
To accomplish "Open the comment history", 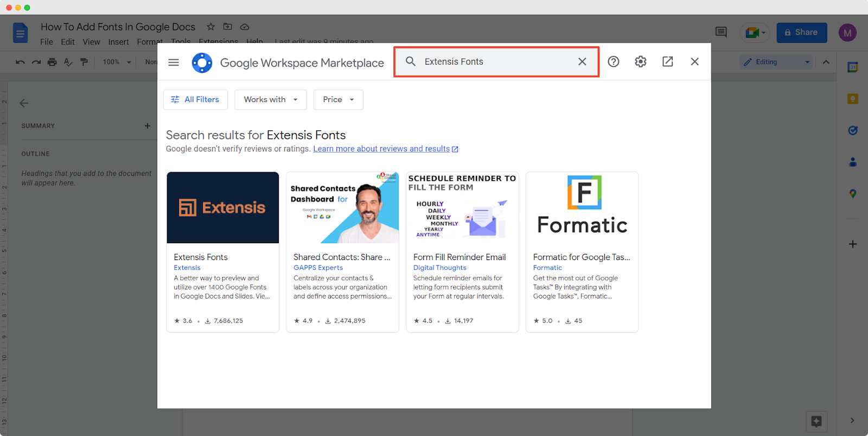I will click(721, 33).
